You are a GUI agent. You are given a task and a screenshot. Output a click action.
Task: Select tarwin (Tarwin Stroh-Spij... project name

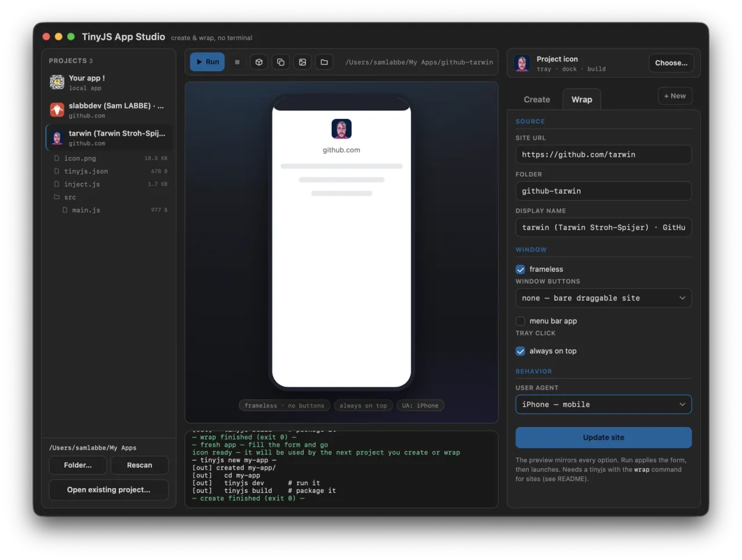click(x=117, y=133)
